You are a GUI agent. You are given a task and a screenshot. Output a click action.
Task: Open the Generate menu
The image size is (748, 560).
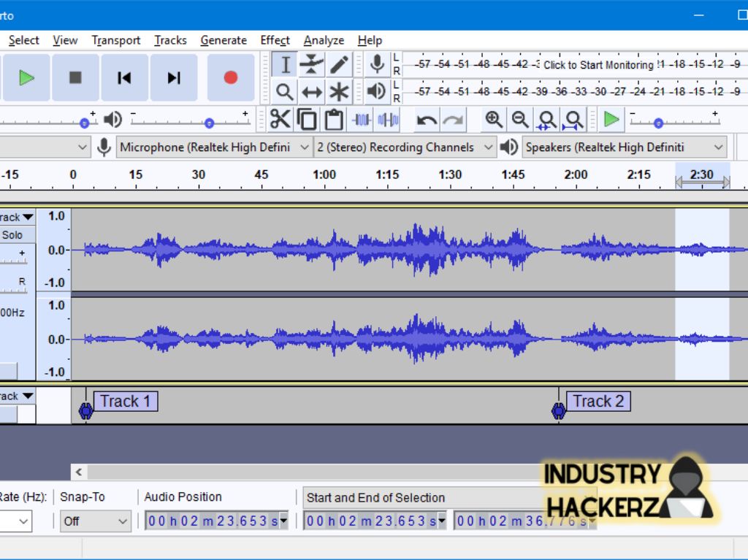(224, 41)
